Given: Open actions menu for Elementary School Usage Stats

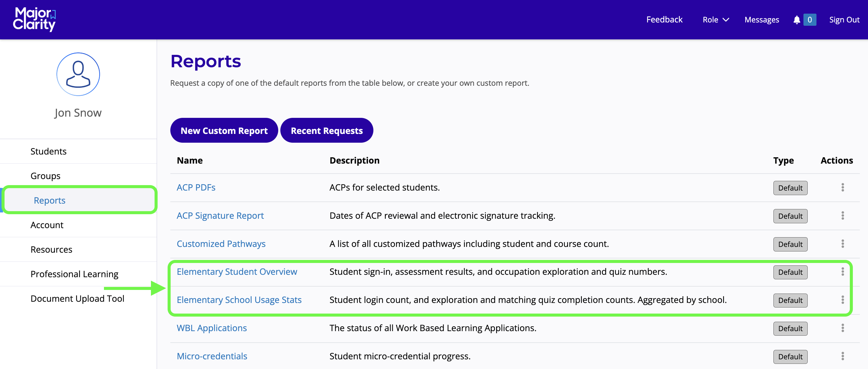Looking at the screenshot, I should point(843,300).
